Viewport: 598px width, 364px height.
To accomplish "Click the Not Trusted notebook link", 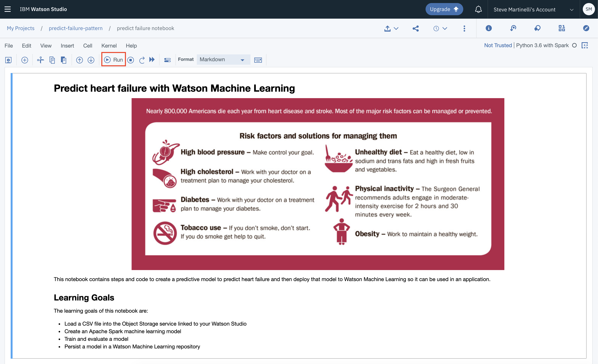I will [498, 45].
